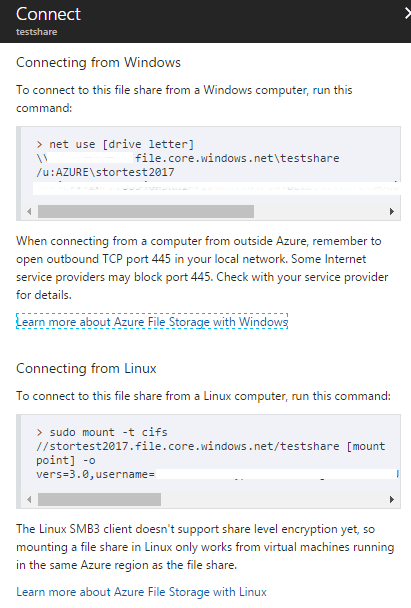The image size is (411, 608).
Task: Click right scroll arrow of Windows command box
Action: (x=392, y=211)
